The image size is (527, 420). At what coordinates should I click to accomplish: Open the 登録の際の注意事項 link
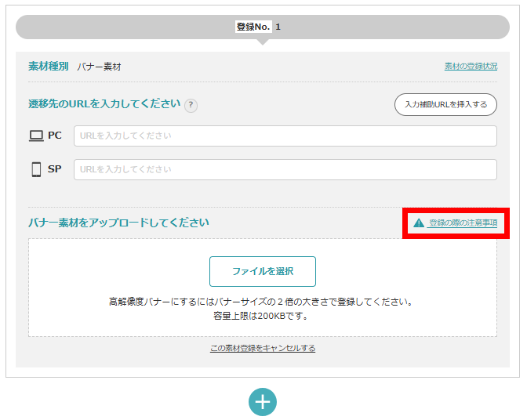click(463, 223)
